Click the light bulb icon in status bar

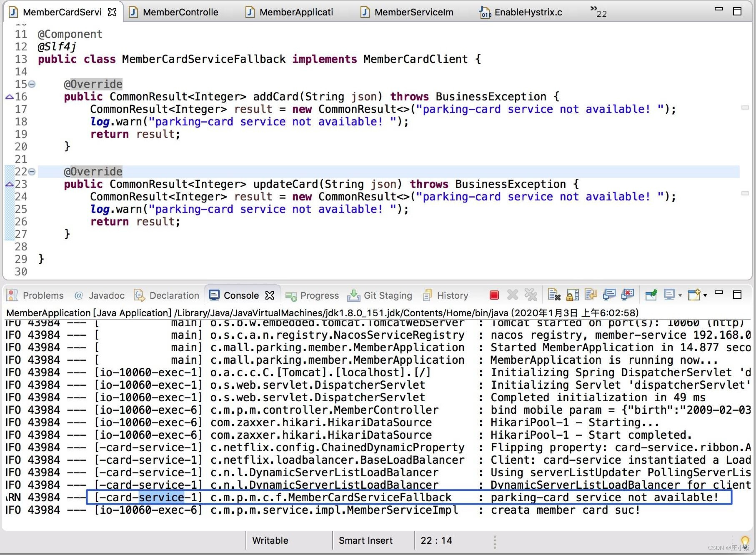pyautogui.click(x=745, y=541)
